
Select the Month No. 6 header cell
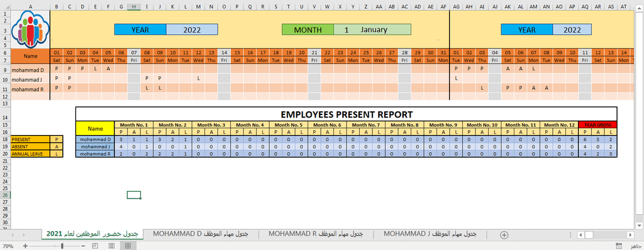(327, 125)
